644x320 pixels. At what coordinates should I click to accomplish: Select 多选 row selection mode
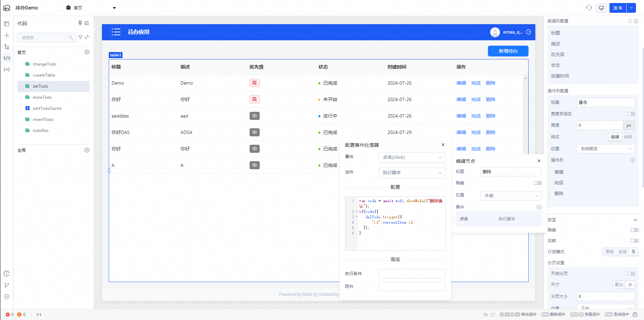pos(623,252)
